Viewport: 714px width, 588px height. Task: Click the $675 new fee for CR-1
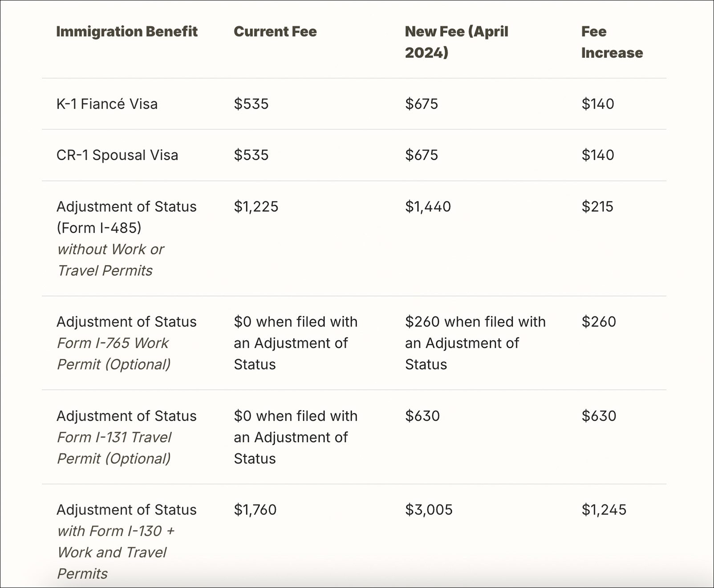coord(421,155)
